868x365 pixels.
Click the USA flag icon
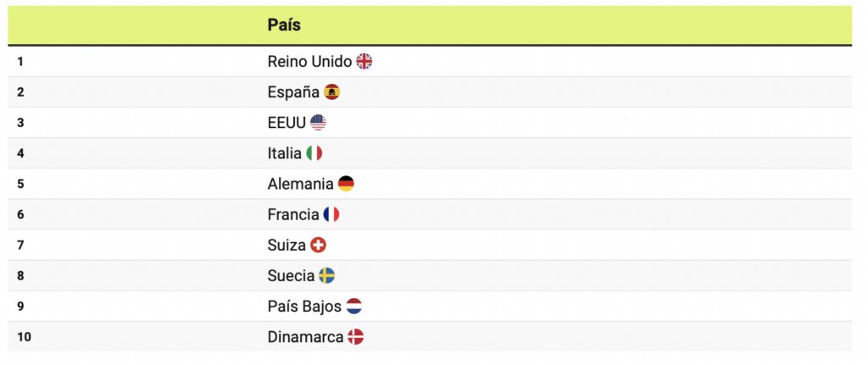[318, 123]
